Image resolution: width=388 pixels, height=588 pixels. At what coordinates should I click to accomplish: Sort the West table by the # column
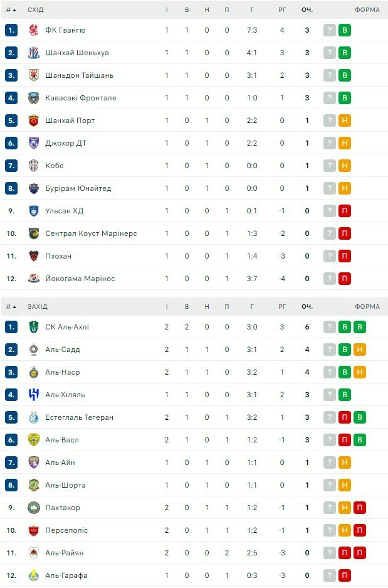pyautogui.click(x=10, y=307)
